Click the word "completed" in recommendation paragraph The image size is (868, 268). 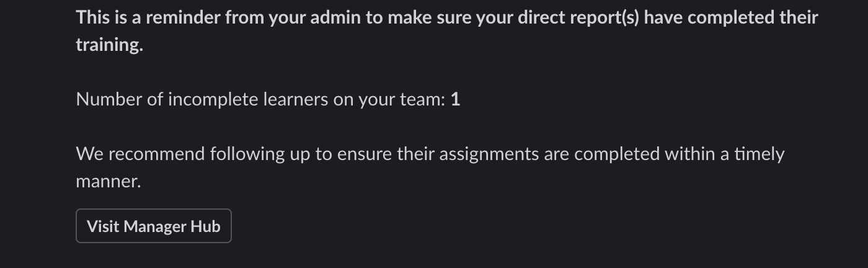pyautogui.click(x=617, y=154)
